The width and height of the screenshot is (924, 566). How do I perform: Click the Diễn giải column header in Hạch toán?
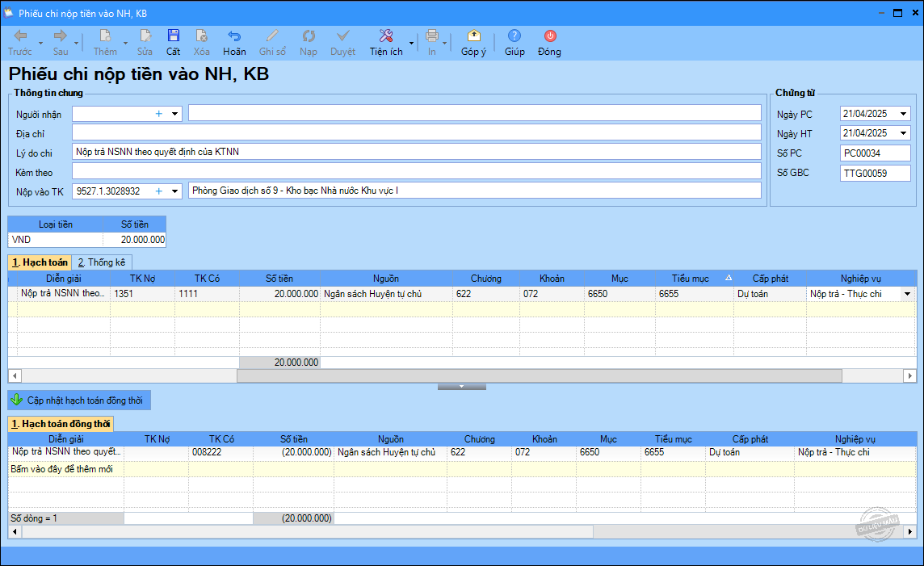point(64,279)
